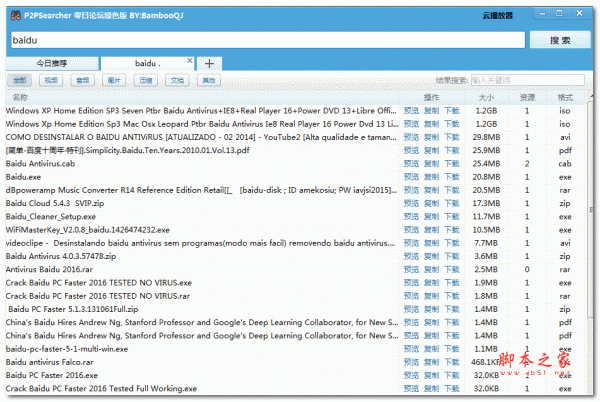Preview baidu-pc-faster-5-1-multi-win.exe
Viewport: 600px width, 402px height.
point(411,349)
